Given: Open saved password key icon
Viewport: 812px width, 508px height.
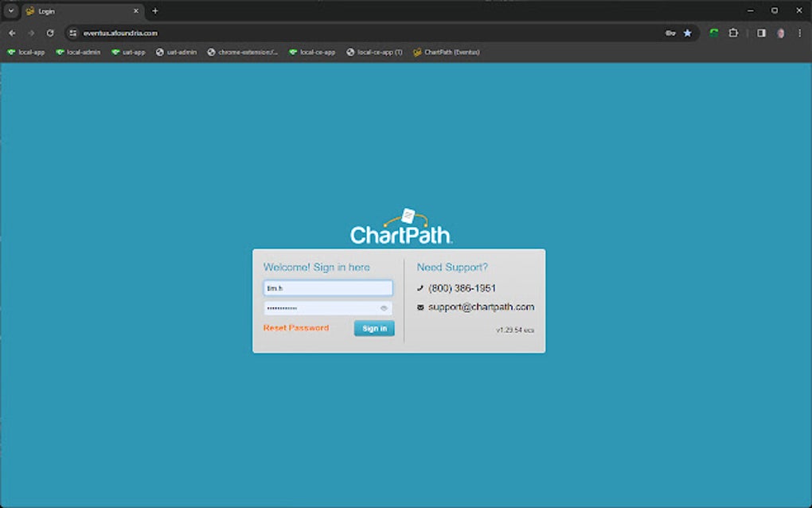Looking at the screenshot, I should coord(670,33).
